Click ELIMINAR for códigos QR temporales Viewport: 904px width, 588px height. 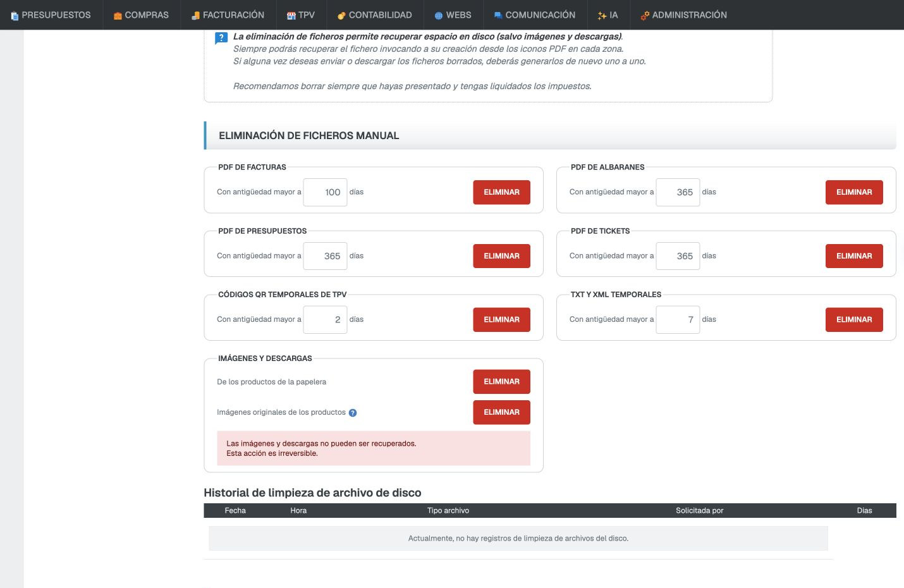tap(502, 320)
